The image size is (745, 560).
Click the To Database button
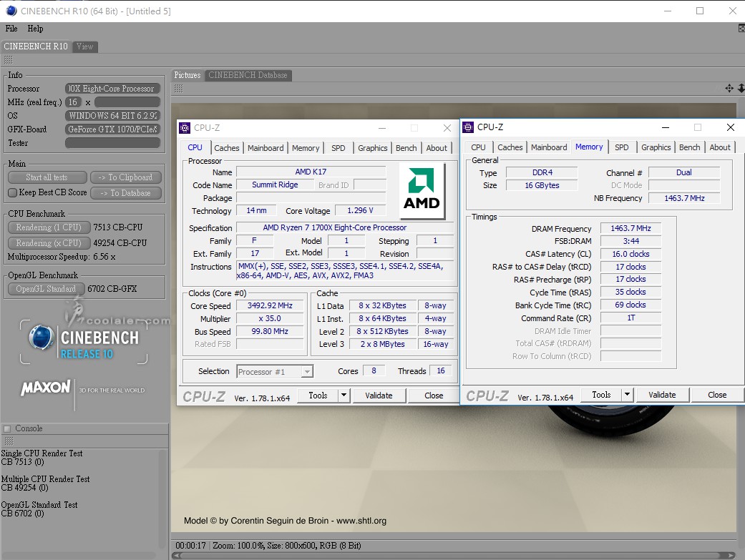point(125,193)
